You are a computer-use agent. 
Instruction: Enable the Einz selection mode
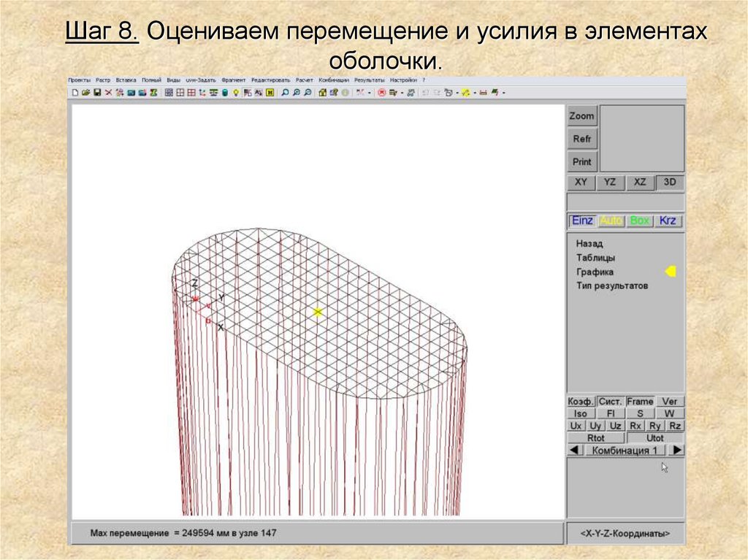click(x=582, y=220)
